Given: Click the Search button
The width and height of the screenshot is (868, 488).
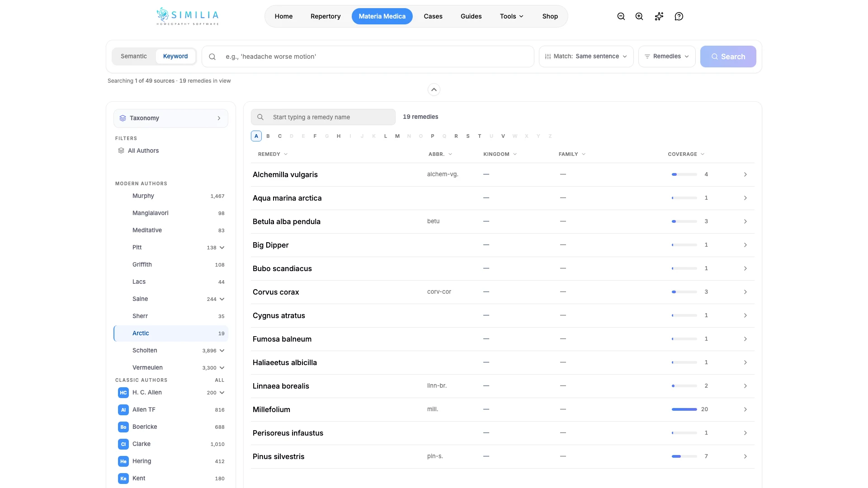Looking at the screenshot, I should point(728,56).
